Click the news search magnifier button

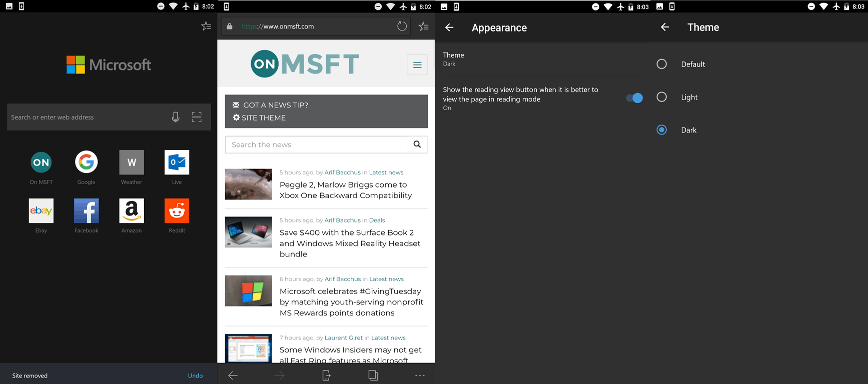tap(417, 144)
